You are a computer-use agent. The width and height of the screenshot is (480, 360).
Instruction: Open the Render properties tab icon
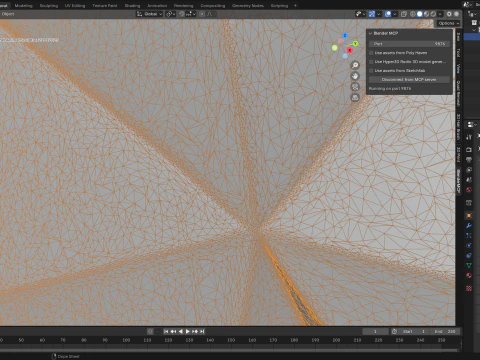click(x=469, y=150)
